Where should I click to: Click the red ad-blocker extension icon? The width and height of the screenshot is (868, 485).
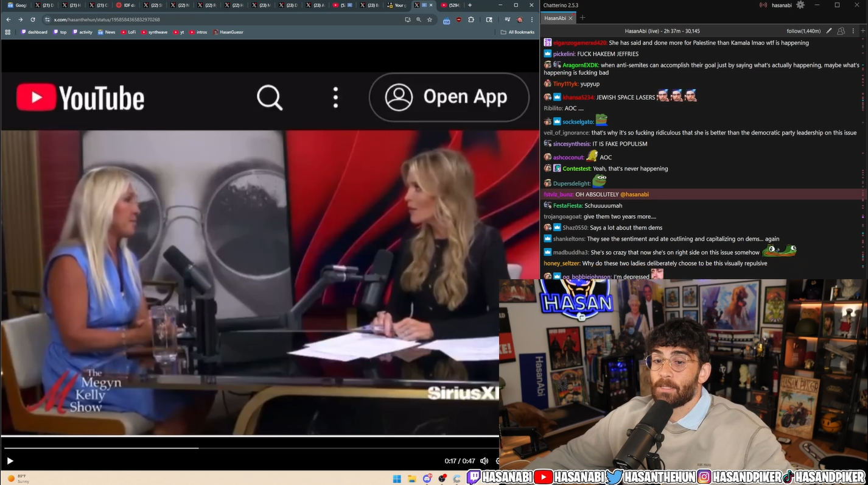(459, 19)
